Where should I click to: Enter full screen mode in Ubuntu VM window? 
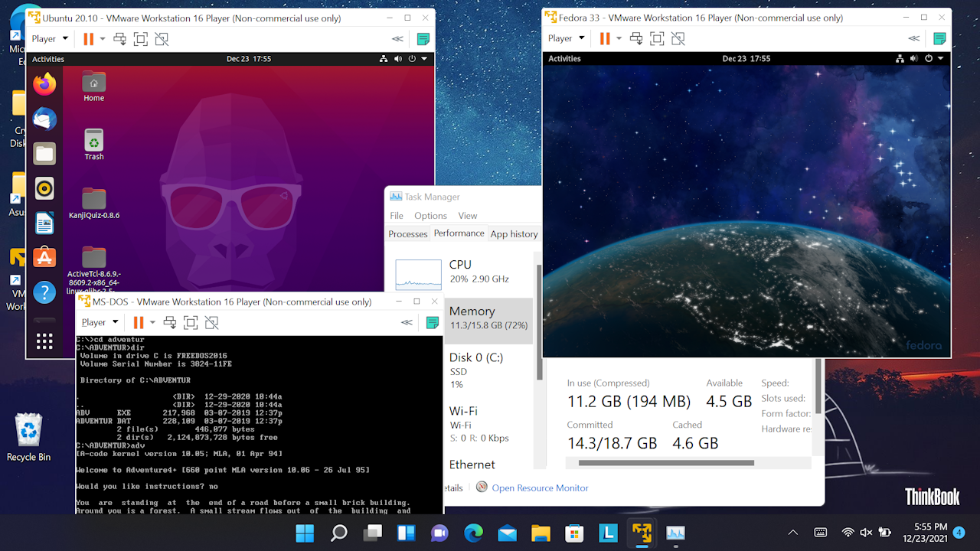pos(141,39)
